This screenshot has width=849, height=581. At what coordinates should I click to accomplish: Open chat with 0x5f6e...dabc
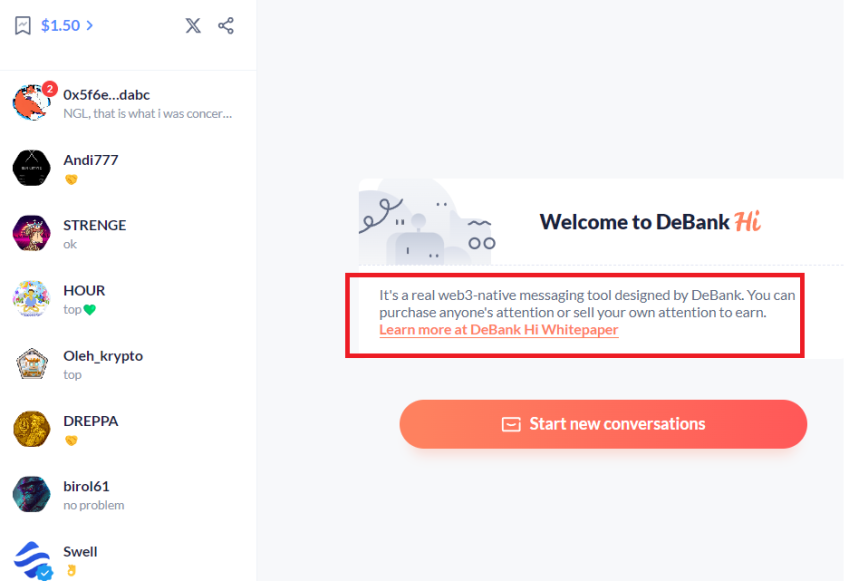click(128, 103)
